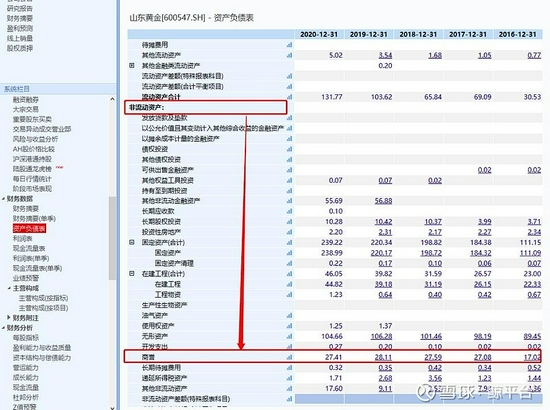Click chart icon beside 长期应收款
This screenshot has width=550, height=410.
coord(289,211)
